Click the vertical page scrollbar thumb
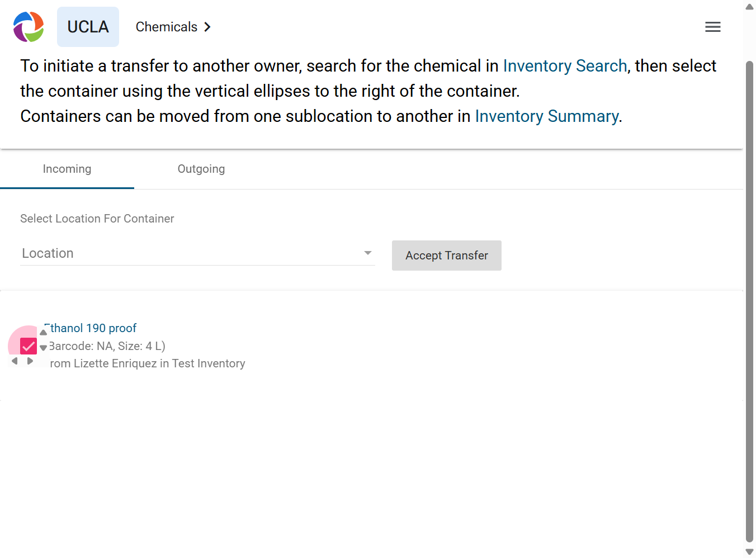This screenshot has height=558, width=756. coord(750,302)
